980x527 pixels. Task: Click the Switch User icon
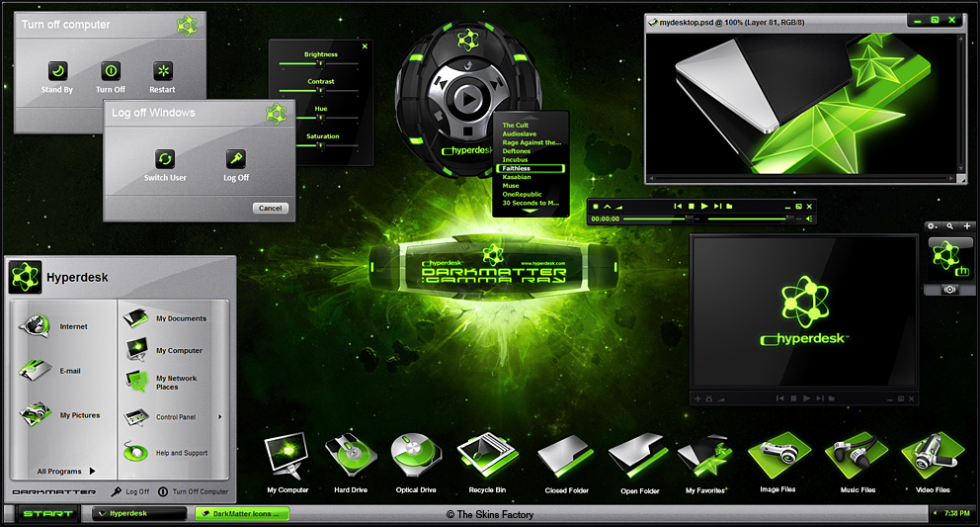click(165, 159)
